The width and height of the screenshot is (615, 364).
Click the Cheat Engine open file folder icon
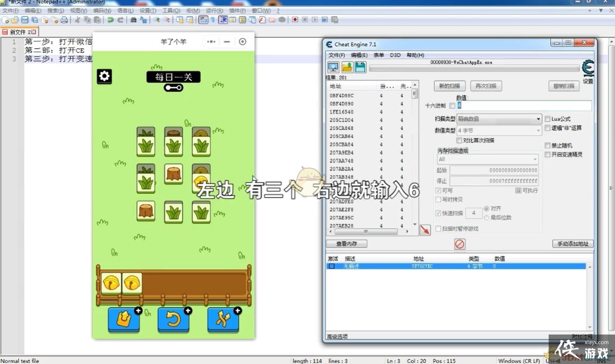pyautogui.click(x=347, y=67)
